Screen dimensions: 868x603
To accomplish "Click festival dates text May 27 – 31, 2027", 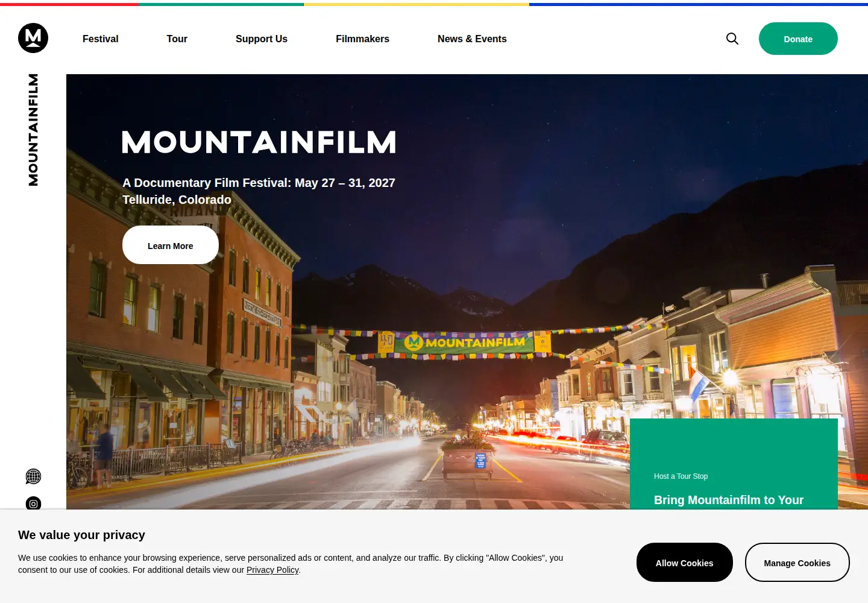I will tap(345, 183).
